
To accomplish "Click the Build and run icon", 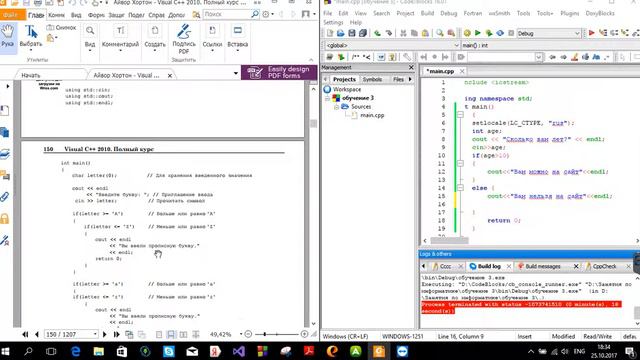I will coord(489,33).
